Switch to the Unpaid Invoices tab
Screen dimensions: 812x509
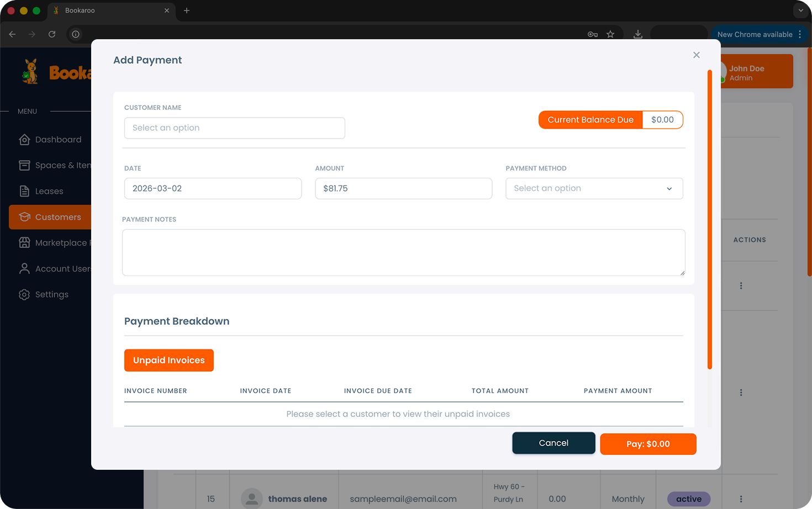pos(168,360)
